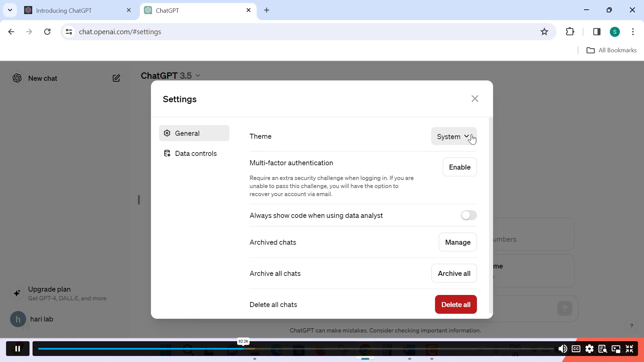Reload the page
The image size is (644, 362).
point(47,32)
